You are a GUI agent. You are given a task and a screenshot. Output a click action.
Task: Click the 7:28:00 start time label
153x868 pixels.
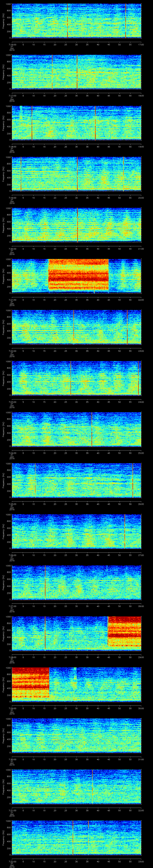click(12, 657)
